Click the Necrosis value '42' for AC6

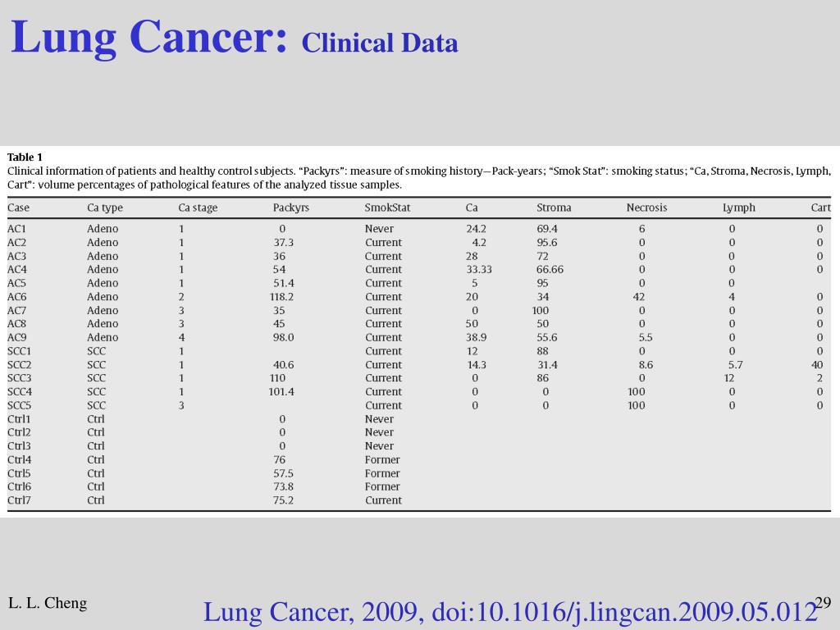tap(638, 297)
